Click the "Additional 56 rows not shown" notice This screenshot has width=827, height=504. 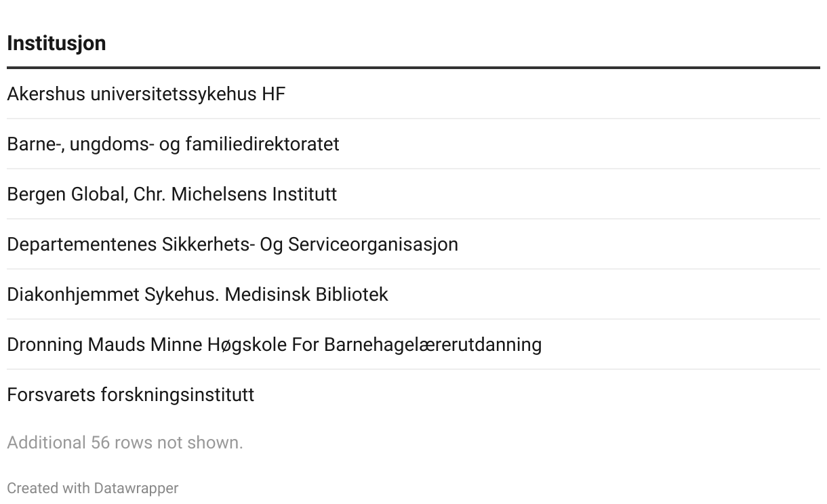coord(125,443)
